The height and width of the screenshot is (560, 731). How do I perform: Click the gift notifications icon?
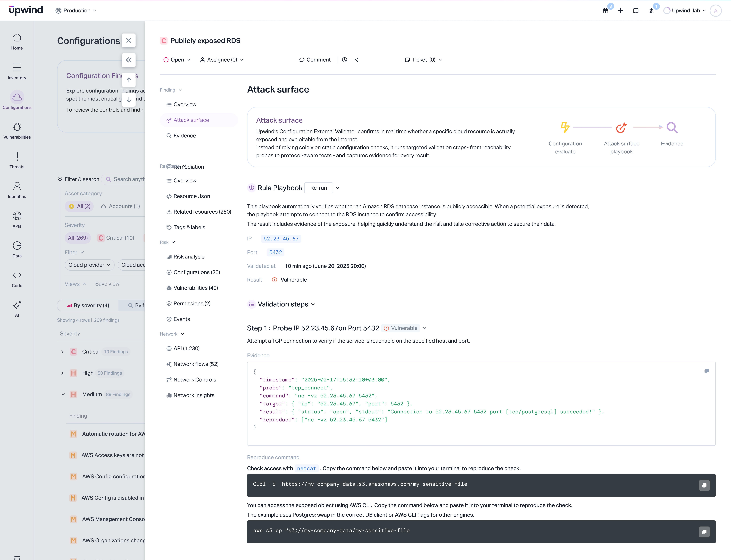pos(605,11)
